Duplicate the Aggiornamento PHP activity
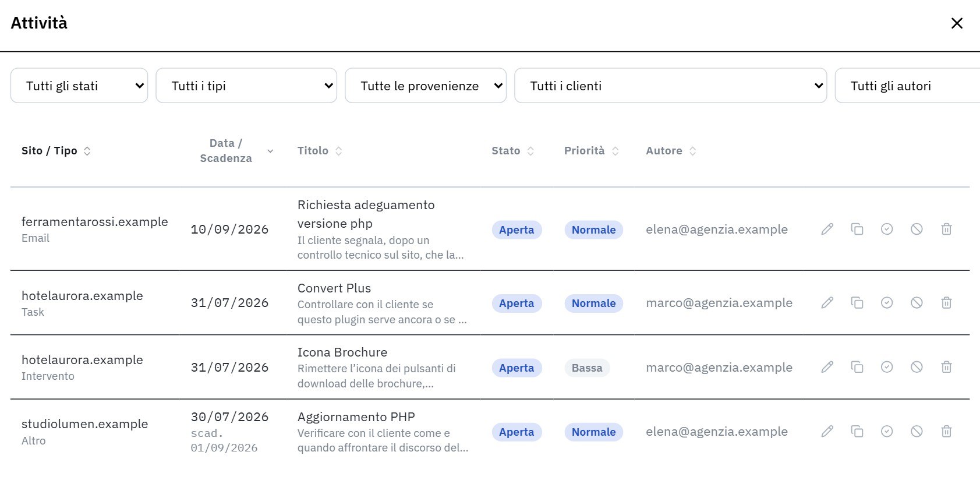 pos(857,432)
